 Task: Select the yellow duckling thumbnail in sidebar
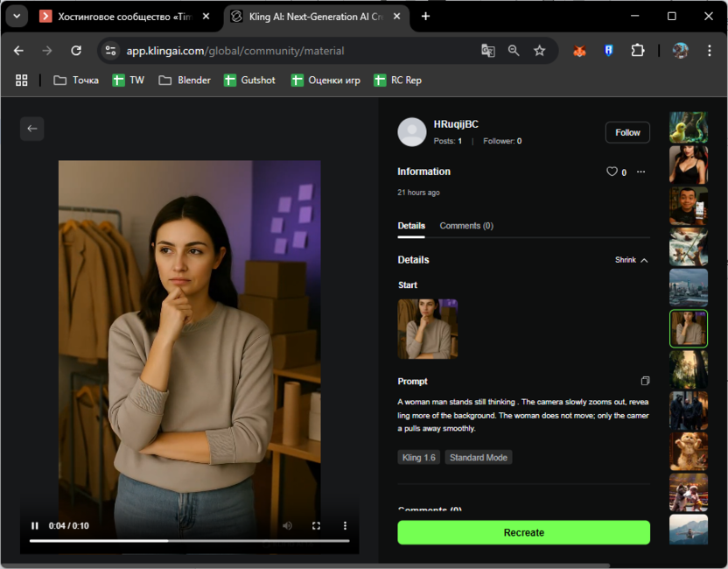[x=688, y=128]
